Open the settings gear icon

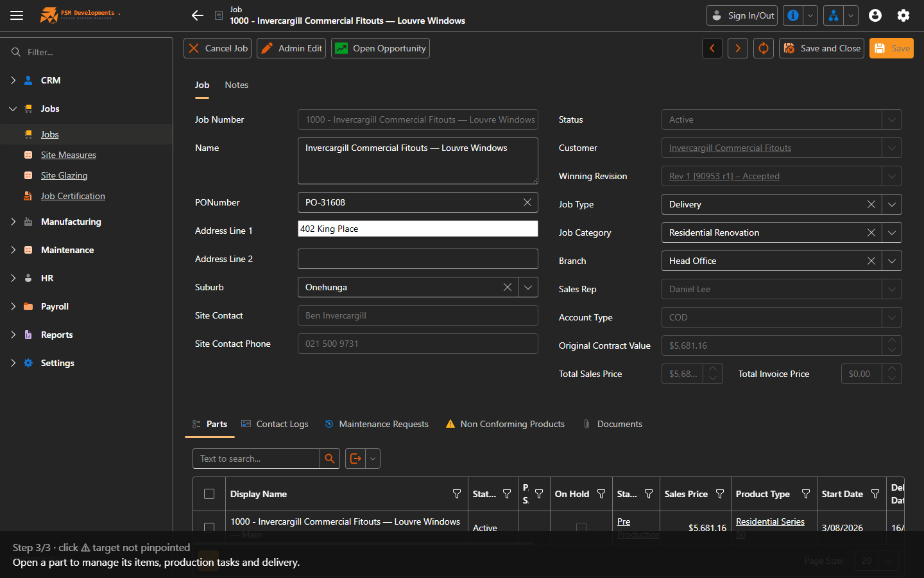pyautogui.click(x=903, y=15)
